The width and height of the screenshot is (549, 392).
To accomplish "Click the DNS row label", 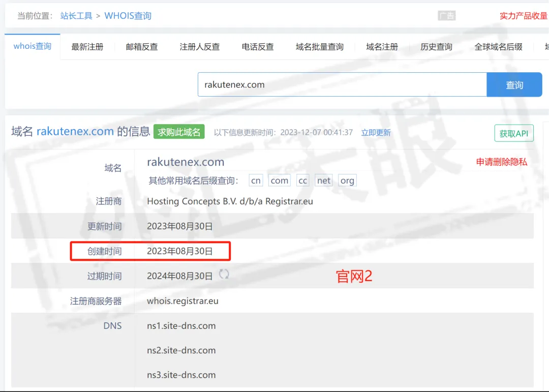I will tap(112, 326).
